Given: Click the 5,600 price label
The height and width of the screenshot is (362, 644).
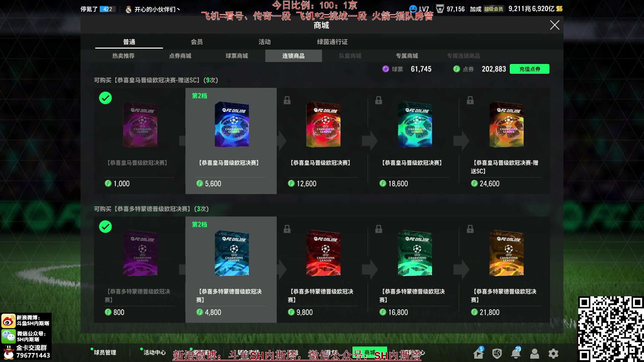Looking at the screenshot, I should (213, 184).
